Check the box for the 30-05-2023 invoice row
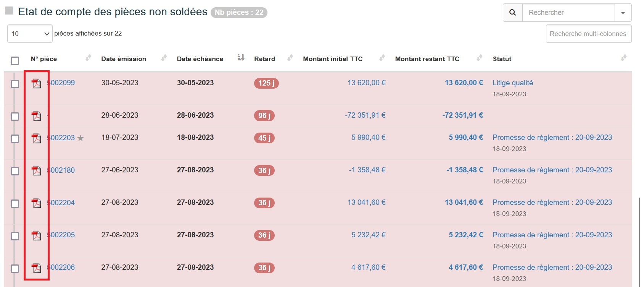The height and width of the screenshot is (287, 644). 15,84
